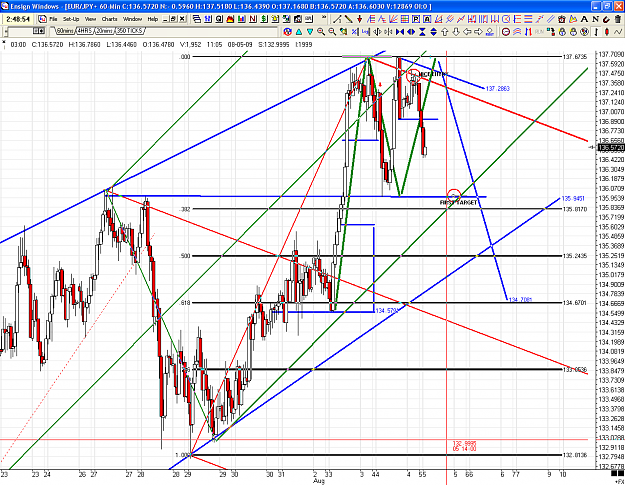Expand the chart horizontally
Image resolution: width=625 pixels, height=485 pixels.
411,31
